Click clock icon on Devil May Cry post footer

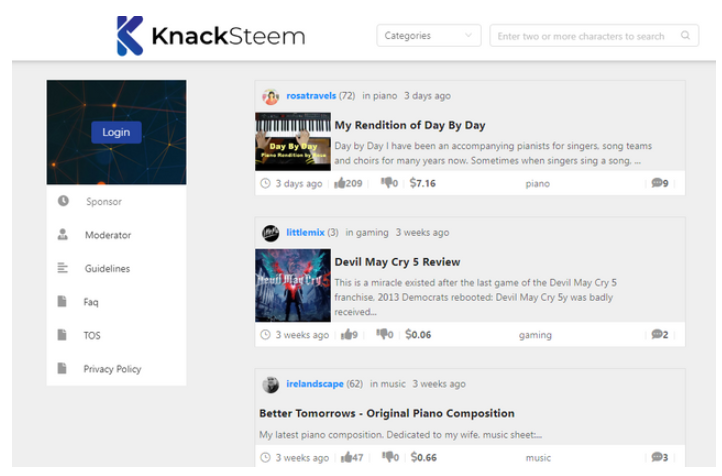pos(265,335)
